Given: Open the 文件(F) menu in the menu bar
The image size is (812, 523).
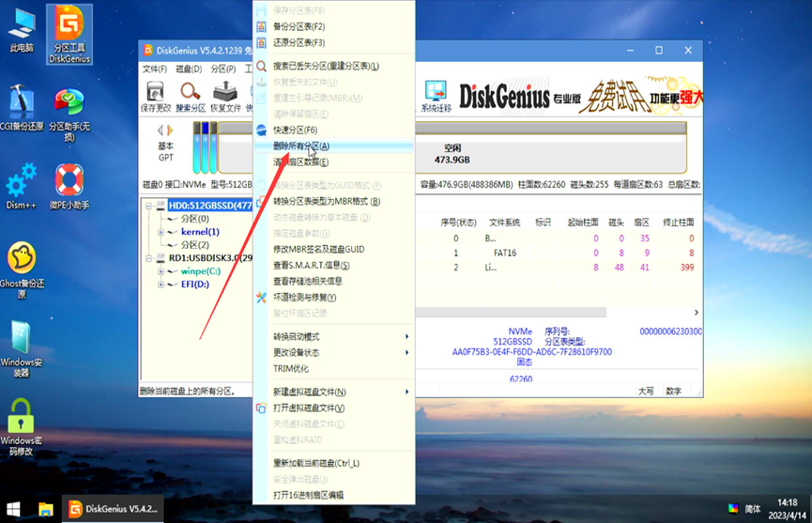Looking at the screenshot, I should 154,69.
